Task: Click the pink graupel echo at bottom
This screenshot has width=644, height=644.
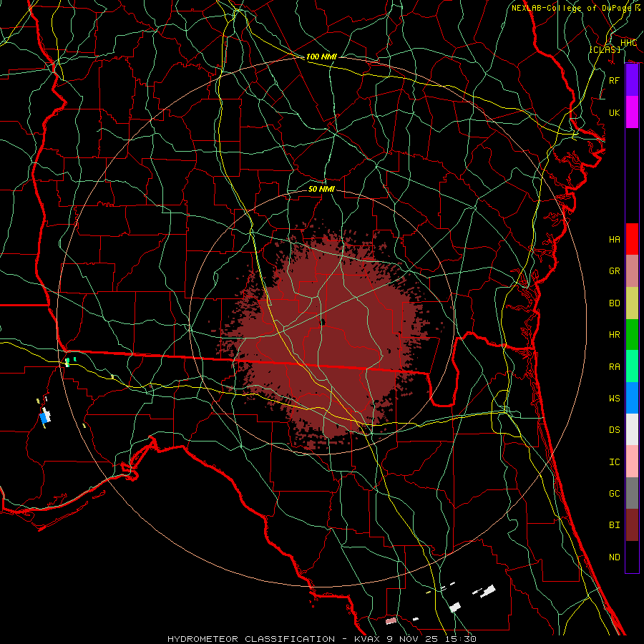Action: point(391,620)
